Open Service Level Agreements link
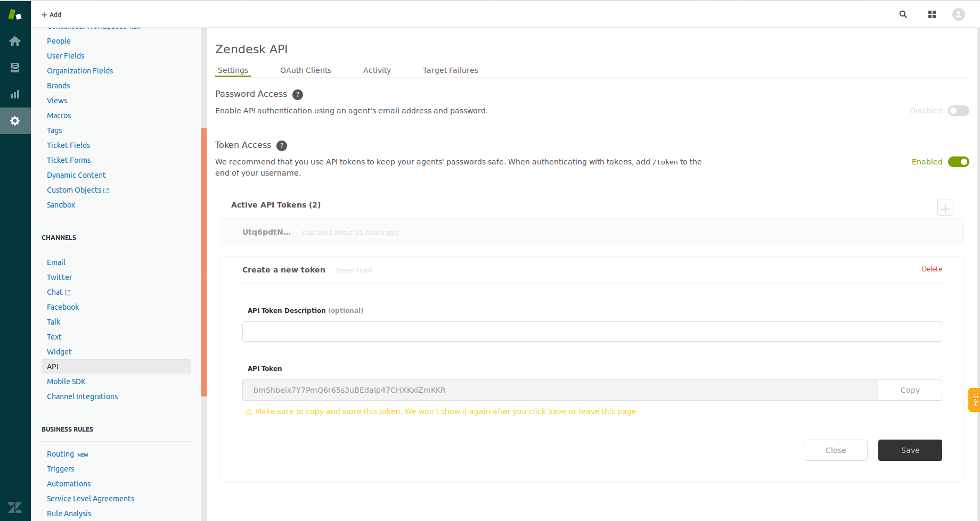The height and width of the screenshot is (521, 980). [91, 499]
